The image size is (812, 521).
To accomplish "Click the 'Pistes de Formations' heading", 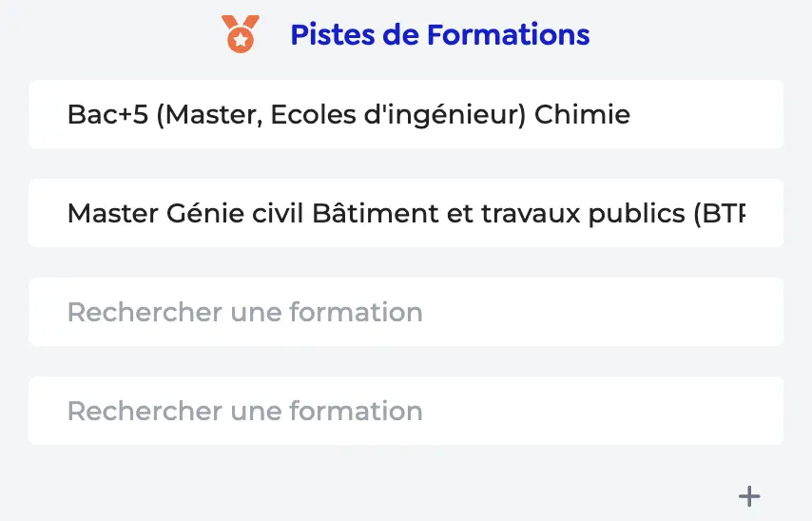I will point(439,35).
